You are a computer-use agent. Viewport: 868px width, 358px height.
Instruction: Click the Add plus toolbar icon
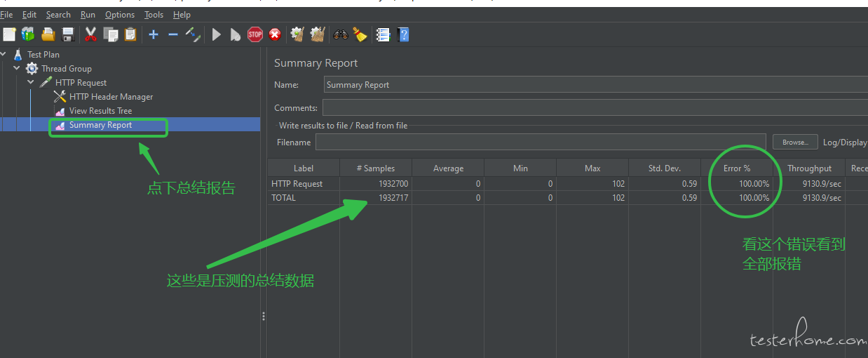coord(154,34)
